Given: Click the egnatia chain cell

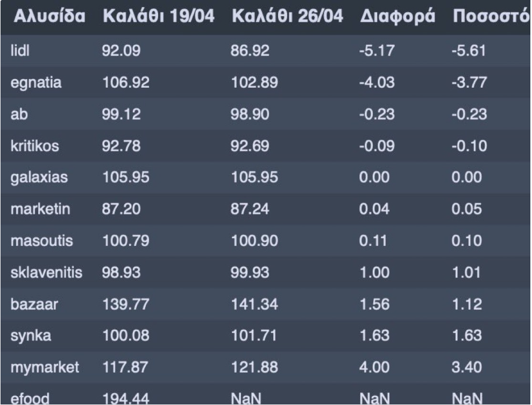Looking at the screenshot, I should point(36,83).
